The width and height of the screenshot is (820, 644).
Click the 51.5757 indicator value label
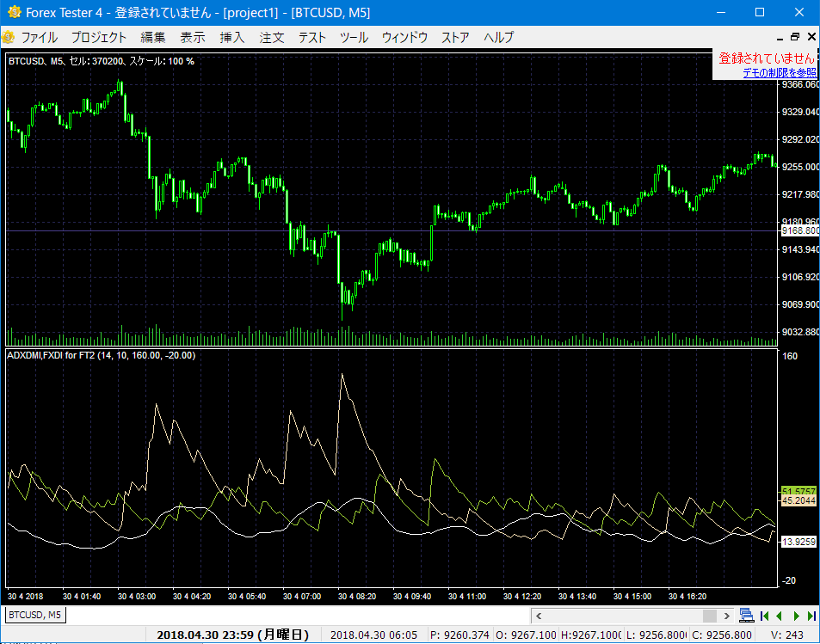tap(798, 491)
